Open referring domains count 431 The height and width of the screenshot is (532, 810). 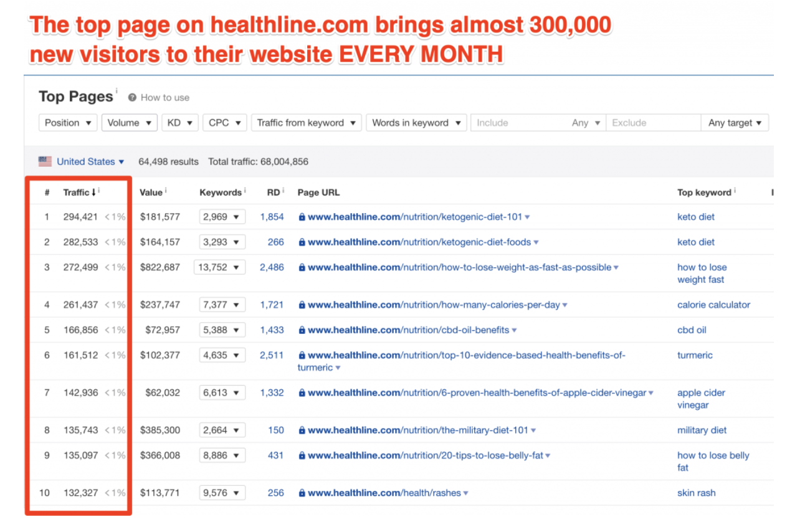pyautogui.click(x=275, y=455)
